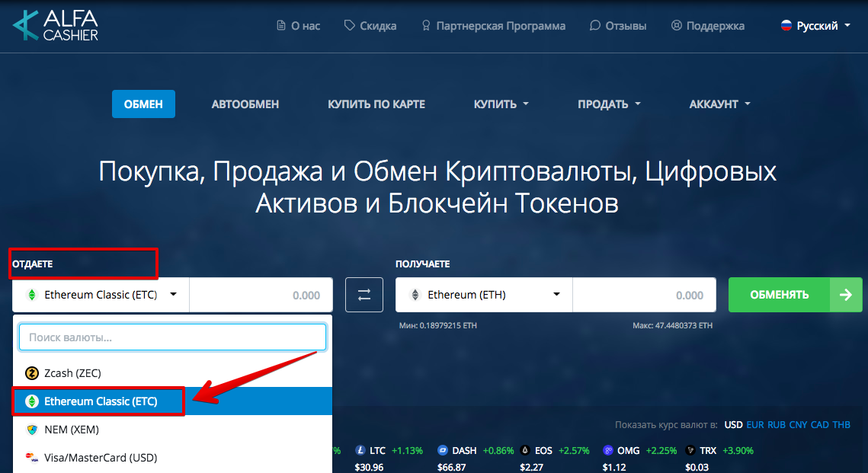Show exchange rates in USD
Screen dimensions: 868x473
tap(733, 425)
